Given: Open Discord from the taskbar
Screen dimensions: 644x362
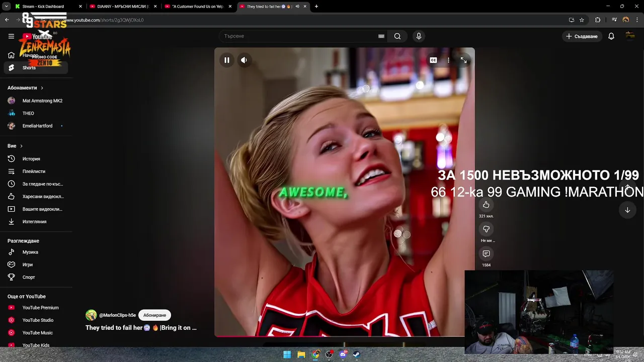Looking at the screenshot, I should (343, 354).
